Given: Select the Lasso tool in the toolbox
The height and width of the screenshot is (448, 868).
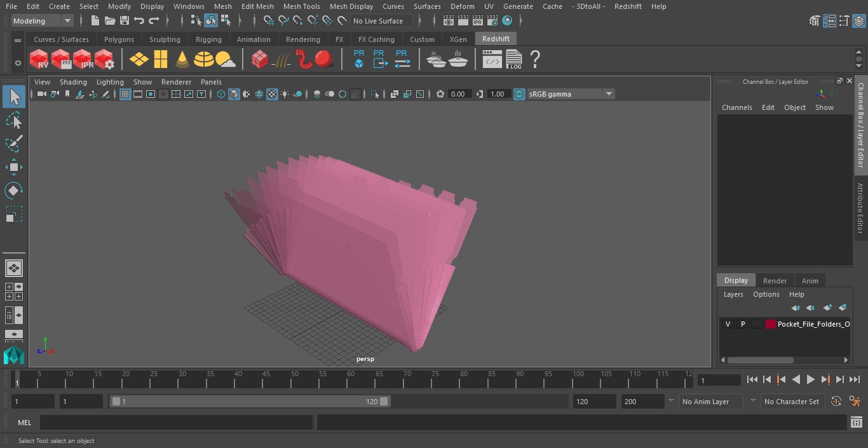Looking at the screenshot, I should (13, 120).
